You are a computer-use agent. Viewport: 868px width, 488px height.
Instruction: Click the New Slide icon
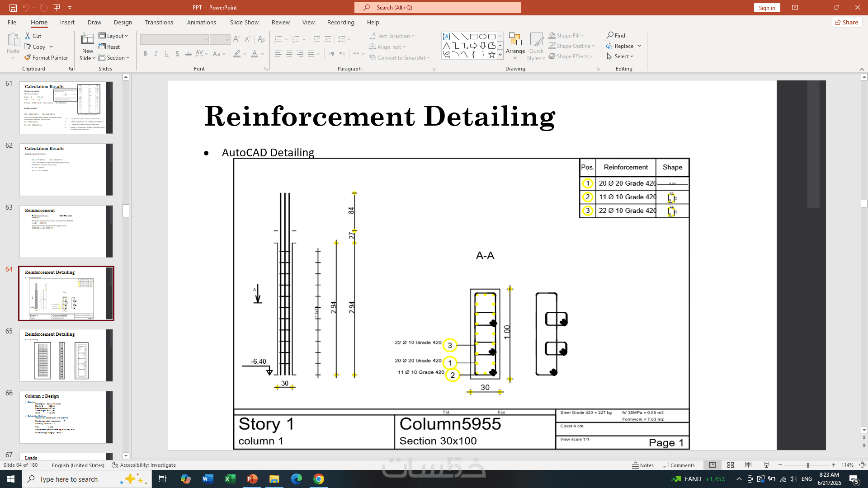pos(87,40)
